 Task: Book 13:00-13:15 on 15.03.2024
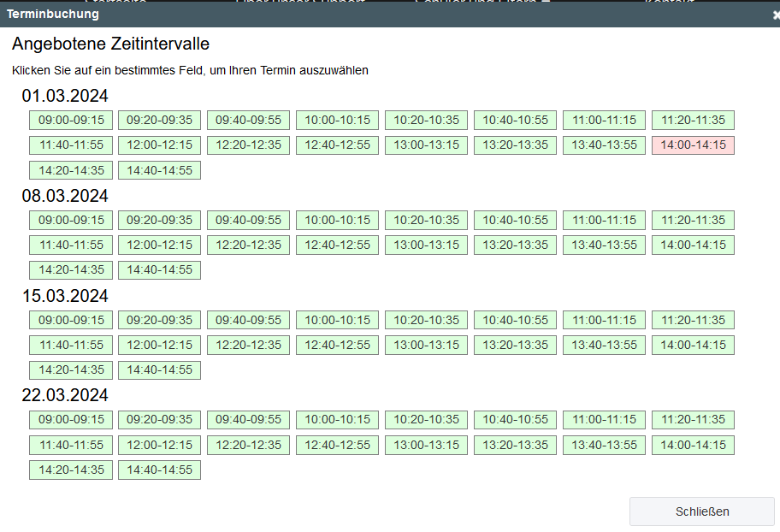[426, 345]
